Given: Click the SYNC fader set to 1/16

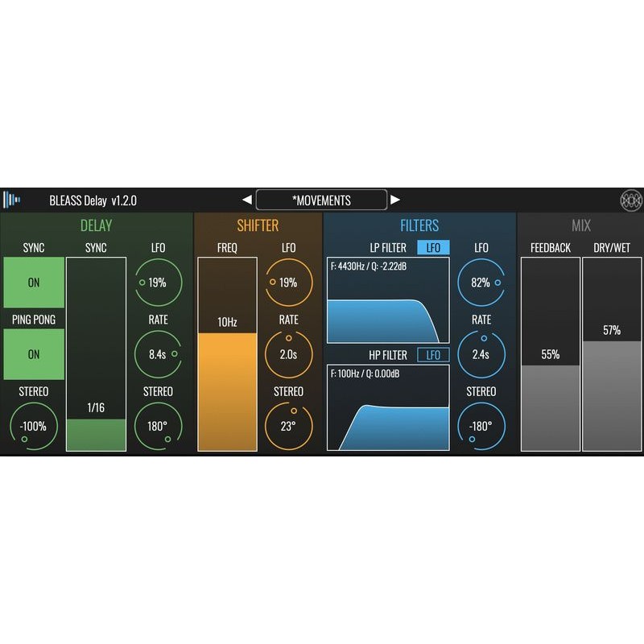Looking at the screenshot, I should (97, 354).
